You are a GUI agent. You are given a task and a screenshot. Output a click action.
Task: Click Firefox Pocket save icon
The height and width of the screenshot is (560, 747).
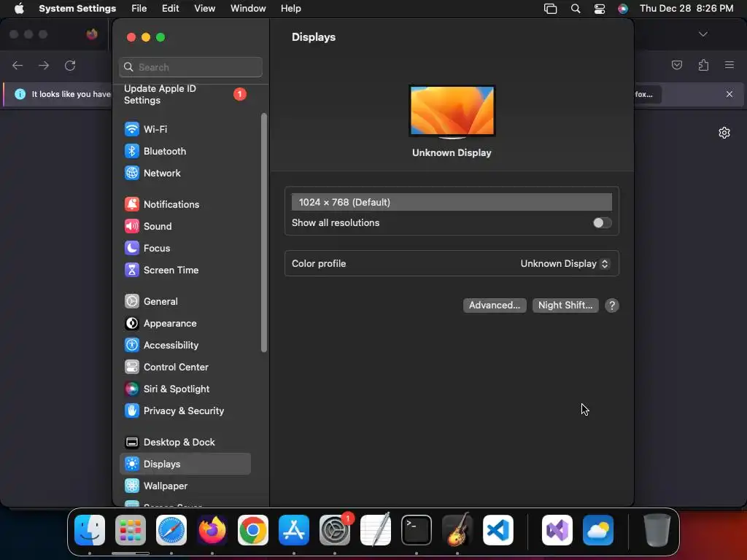click(677, 65)
